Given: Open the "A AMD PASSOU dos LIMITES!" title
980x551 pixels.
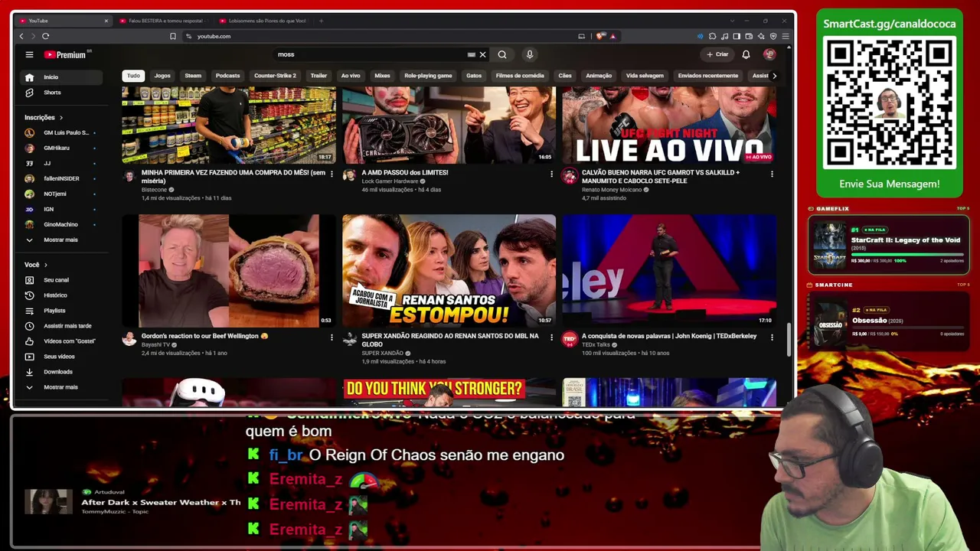Looking at the screenshot, I should click(405, 173).
